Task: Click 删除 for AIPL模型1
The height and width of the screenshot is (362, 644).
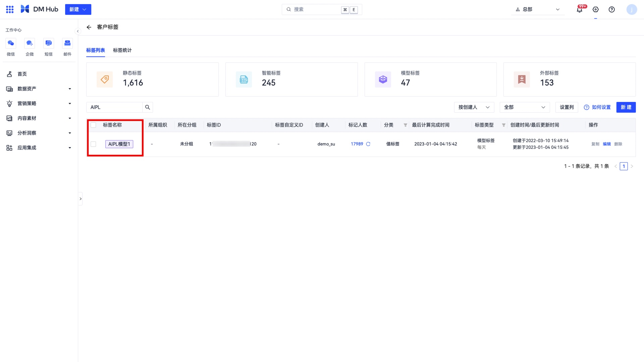Action: pyautogui.click(x=618, y=144)
